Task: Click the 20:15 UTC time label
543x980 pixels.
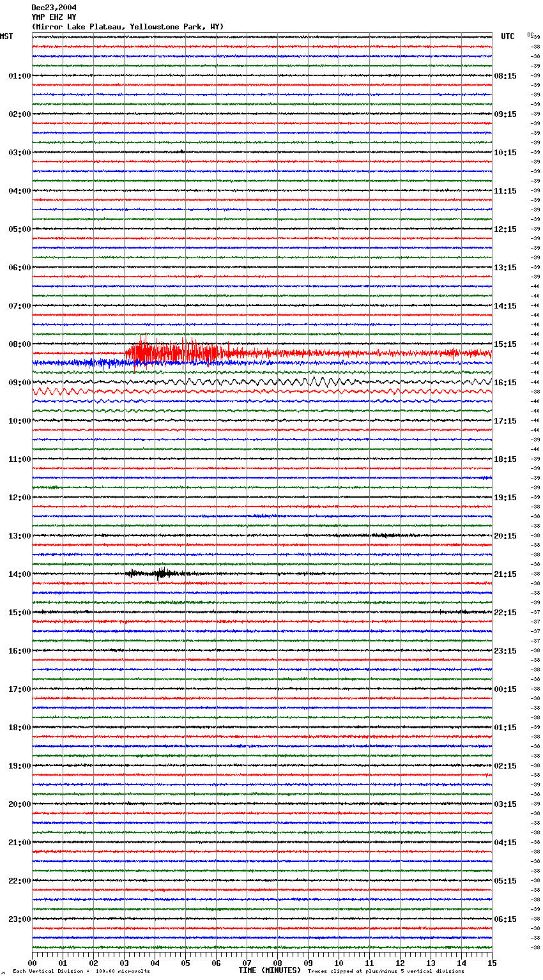Action: coord(505,536)
